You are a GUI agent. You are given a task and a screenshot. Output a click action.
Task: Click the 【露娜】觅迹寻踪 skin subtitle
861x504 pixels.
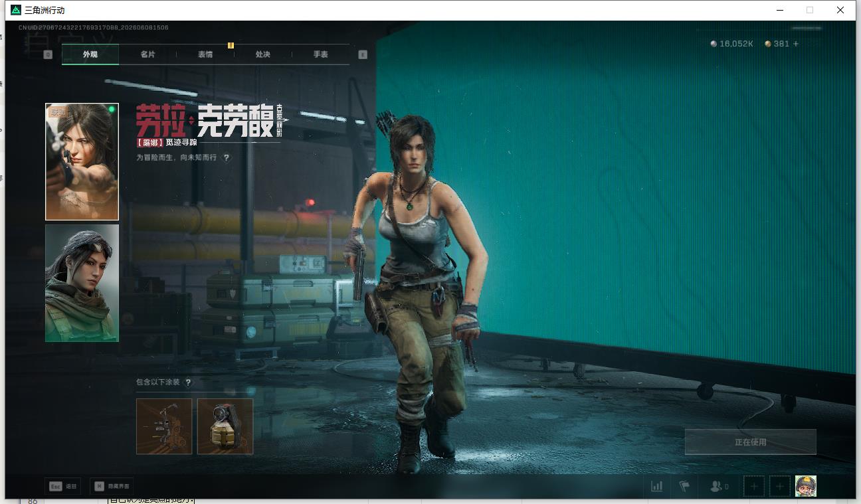pos(167,142)
